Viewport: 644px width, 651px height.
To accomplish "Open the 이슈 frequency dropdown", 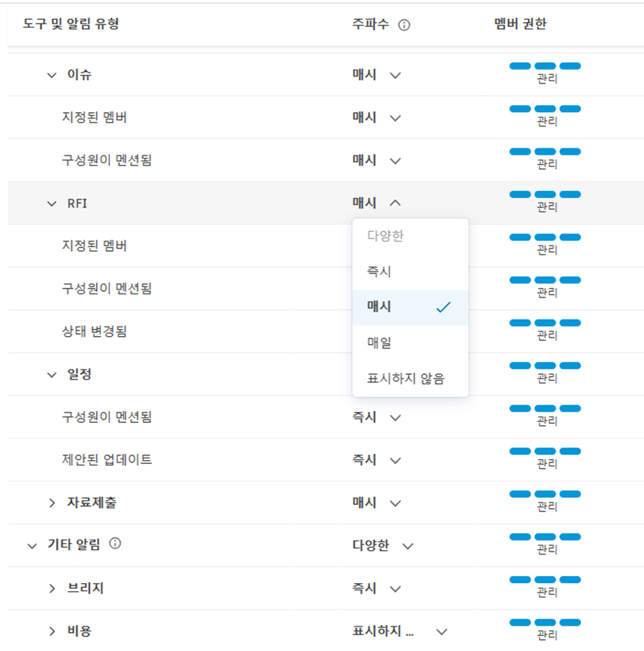I will point(395,74).
